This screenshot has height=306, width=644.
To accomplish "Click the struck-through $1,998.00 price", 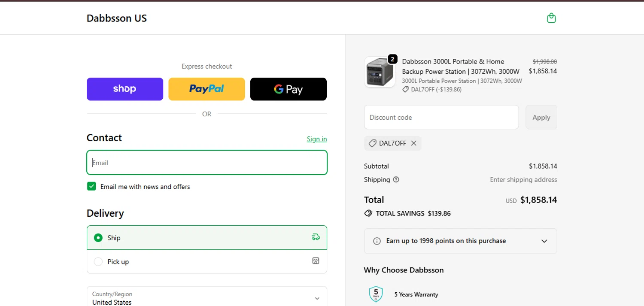I will [545, 61].
